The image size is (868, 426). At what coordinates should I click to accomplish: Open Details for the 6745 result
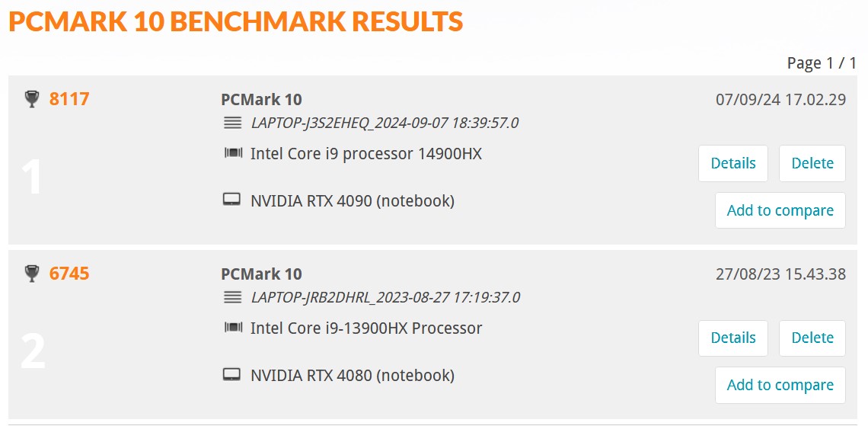click(x=733, y=338)
